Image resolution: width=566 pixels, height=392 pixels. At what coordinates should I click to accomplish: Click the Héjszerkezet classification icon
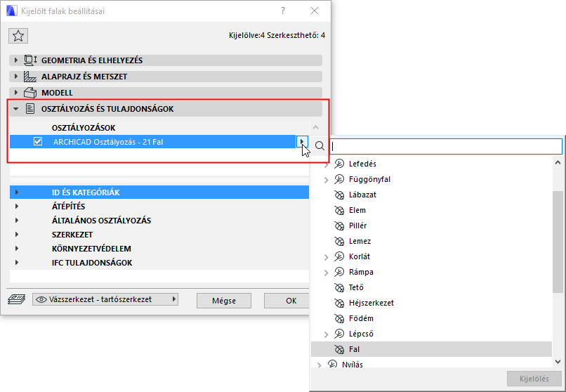click(x=339, y=303)
